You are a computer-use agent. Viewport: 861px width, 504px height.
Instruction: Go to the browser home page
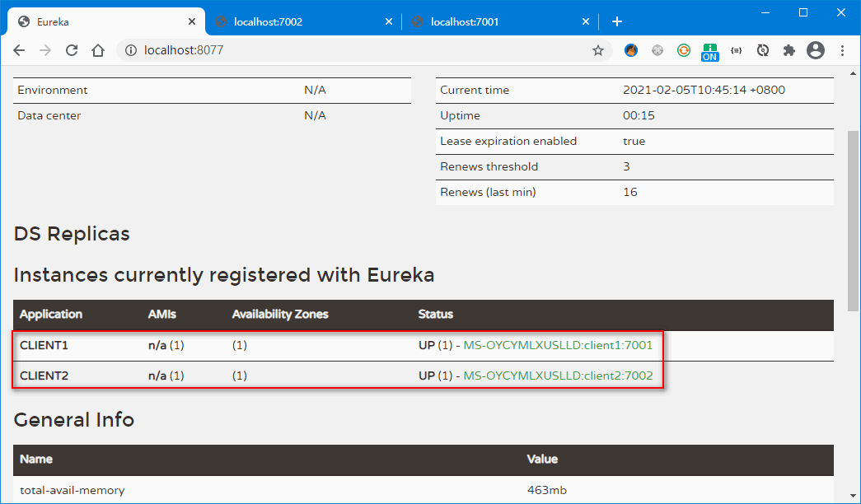[x=98, y=50]
